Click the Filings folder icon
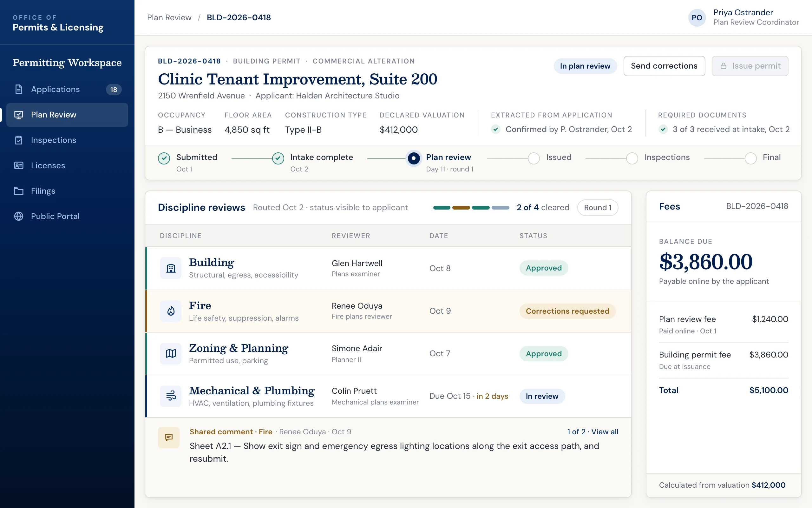Screen dimensions: 812x508 (19, 191)
